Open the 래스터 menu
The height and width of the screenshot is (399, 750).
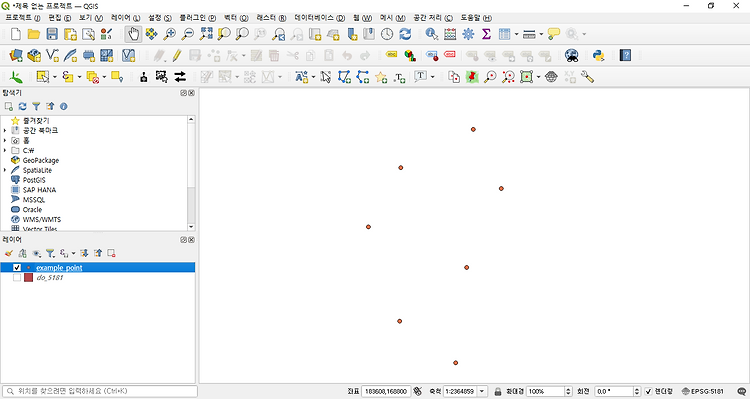(x=271, y=18)
